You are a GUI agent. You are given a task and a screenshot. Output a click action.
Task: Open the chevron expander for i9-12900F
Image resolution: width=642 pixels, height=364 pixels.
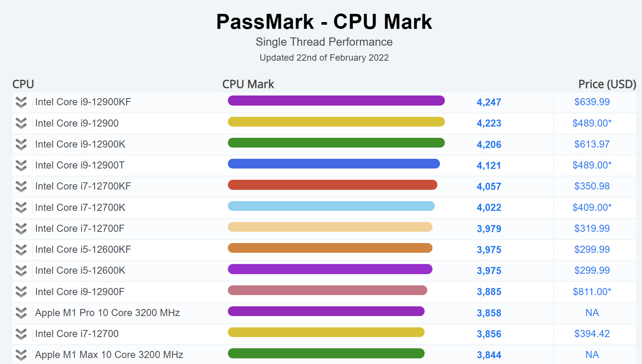click(21, 292)
